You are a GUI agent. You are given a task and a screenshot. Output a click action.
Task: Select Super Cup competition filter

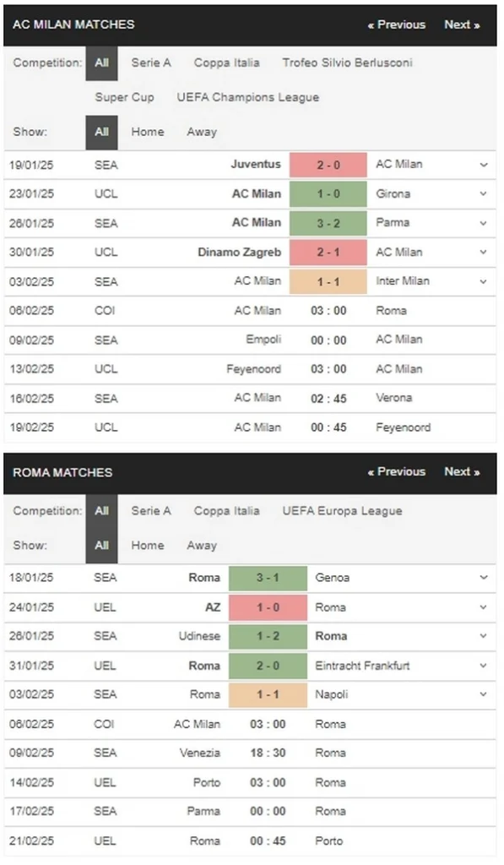coord(123,97)
